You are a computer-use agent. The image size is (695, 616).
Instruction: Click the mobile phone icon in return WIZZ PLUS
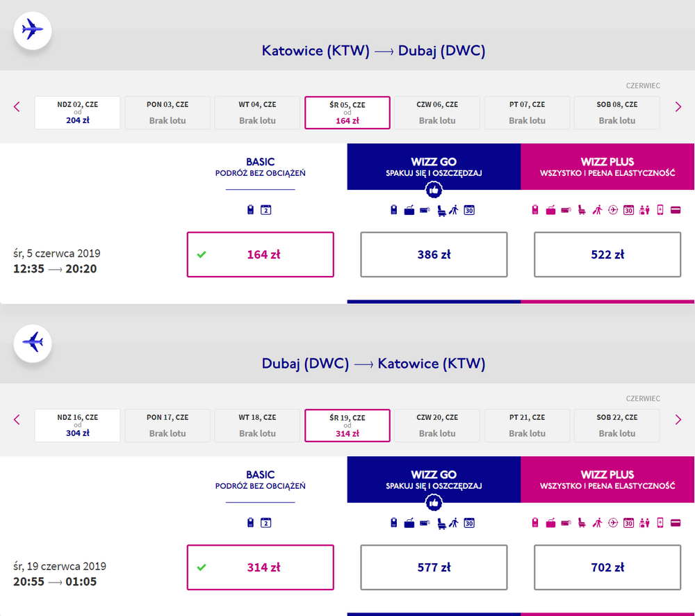(660, 523)
